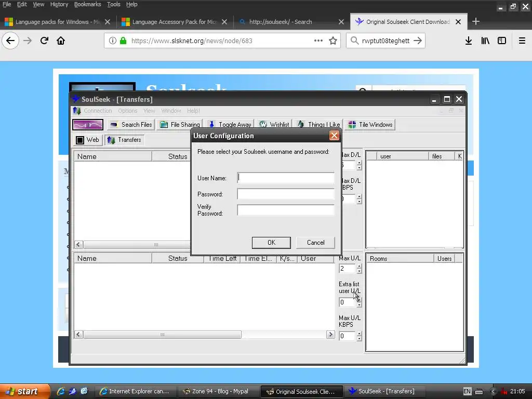The width and height of the screenshot is (532, 399).
Task: Open Firefox hamburger menu
Action: 522,41
